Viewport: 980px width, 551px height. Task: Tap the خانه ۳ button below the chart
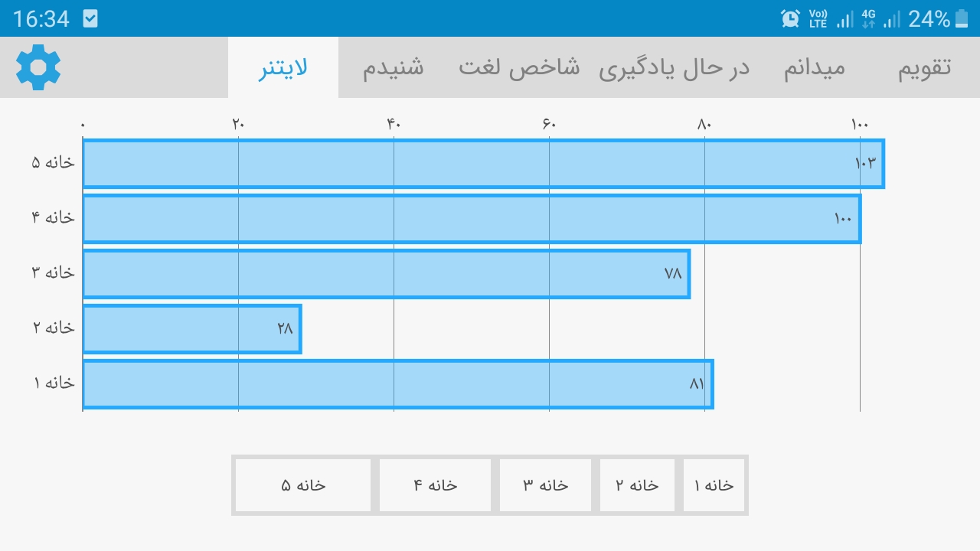[545, 485]
